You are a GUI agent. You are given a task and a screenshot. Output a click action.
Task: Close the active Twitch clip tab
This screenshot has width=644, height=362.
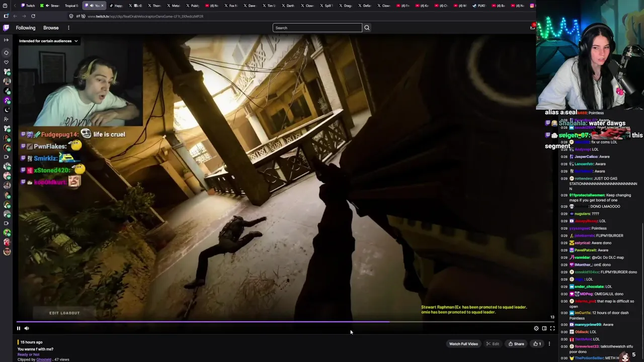tap(102, 6)
